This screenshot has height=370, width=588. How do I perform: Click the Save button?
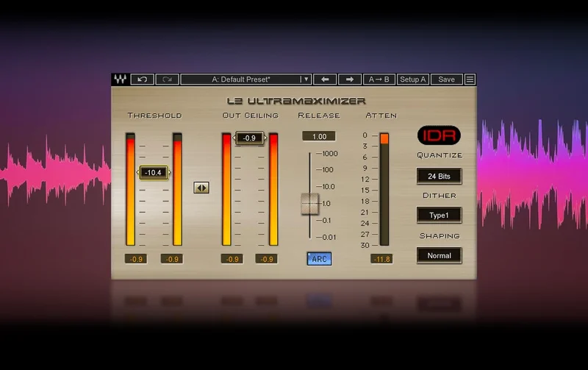coord(446,79)
